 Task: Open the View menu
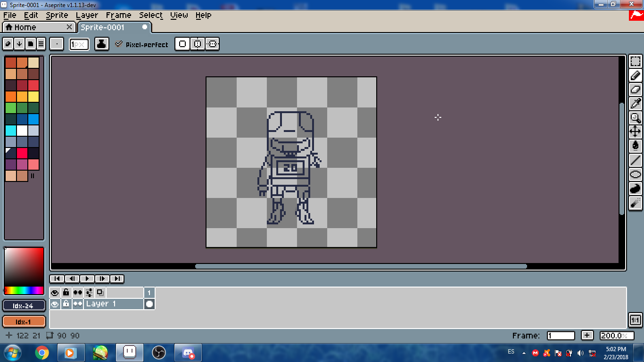[x=179, y=15]
